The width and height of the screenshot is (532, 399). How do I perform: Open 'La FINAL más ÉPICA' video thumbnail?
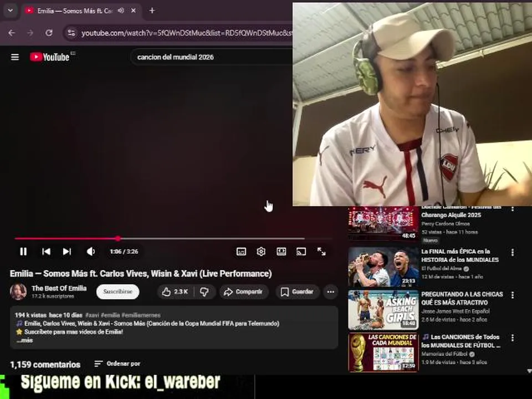click(x=383, y=267)
